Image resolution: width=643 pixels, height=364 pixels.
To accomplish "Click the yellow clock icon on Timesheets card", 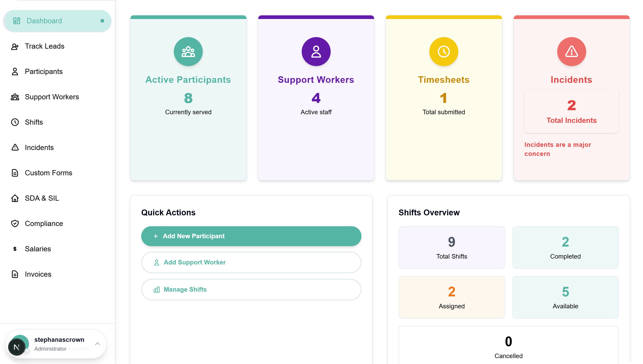I will [443, 52].
